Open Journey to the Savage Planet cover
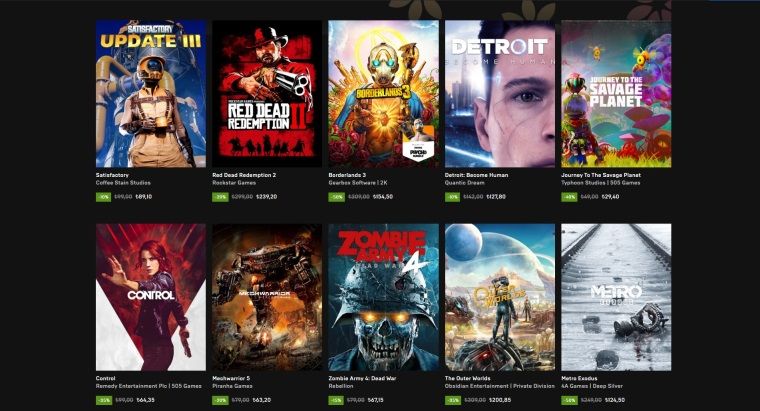Screen dimensions: 760x411 coord(616,94)
